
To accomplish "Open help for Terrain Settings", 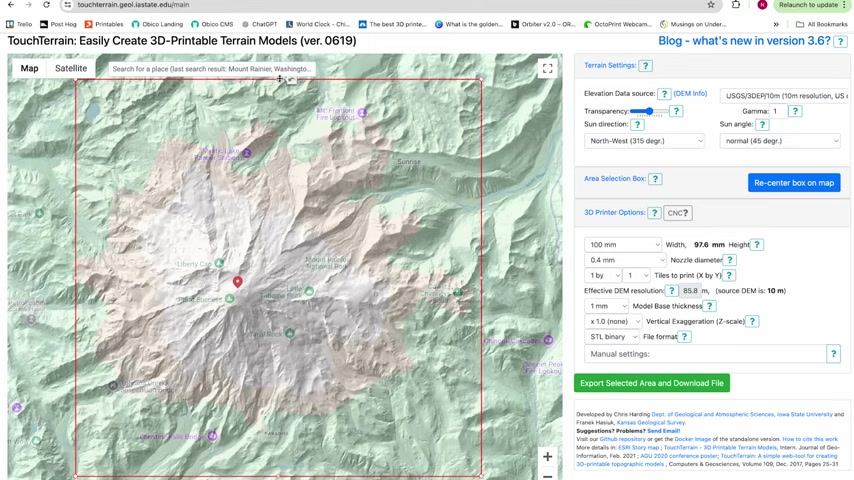I will pos(646,66).
